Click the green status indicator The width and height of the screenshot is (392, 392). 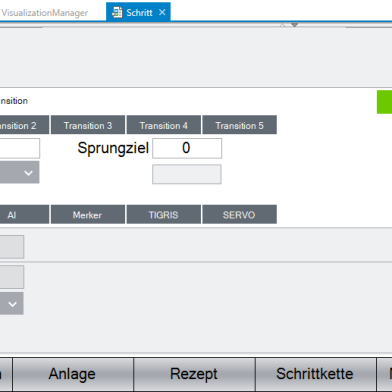click(384, 102)
